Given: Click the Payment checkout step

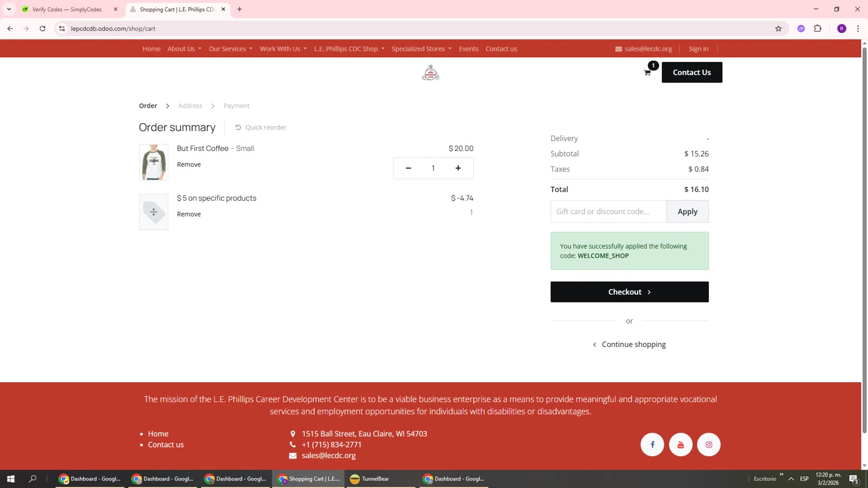Looking at the screenshot, I should (x=236, y=106).
